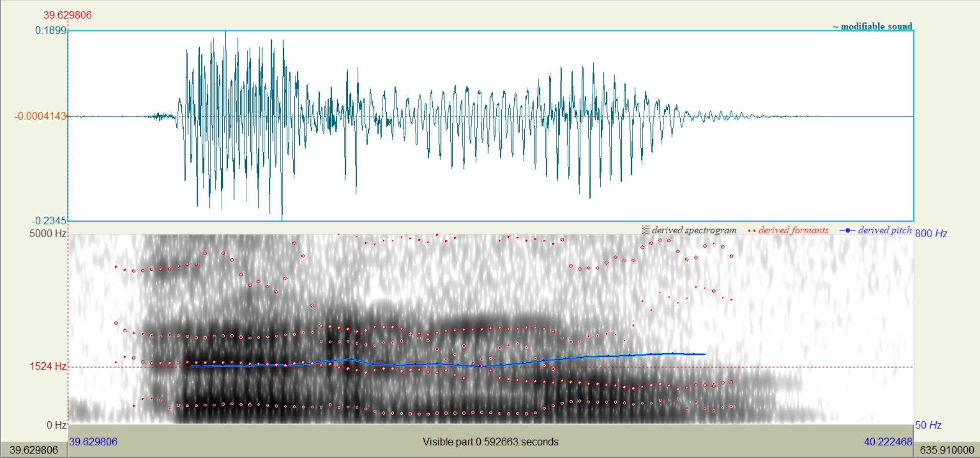Click the bottom-left 39.629806 grey bar segment
Image resolution: width=980 pixels, height=458 pixels.
[x=34, y=450]
